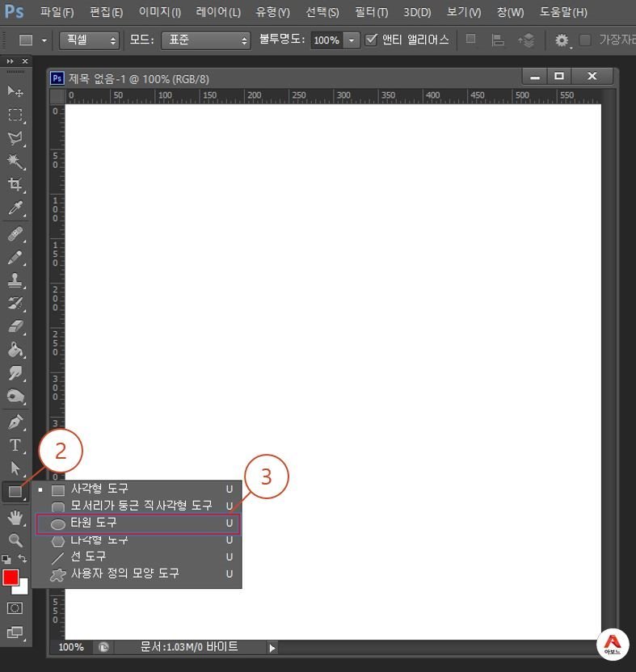Image resolution: width=636 pixels, height=672 pixels.
Task: Open the 레이어(L) menu
Action: coord(218,12)
